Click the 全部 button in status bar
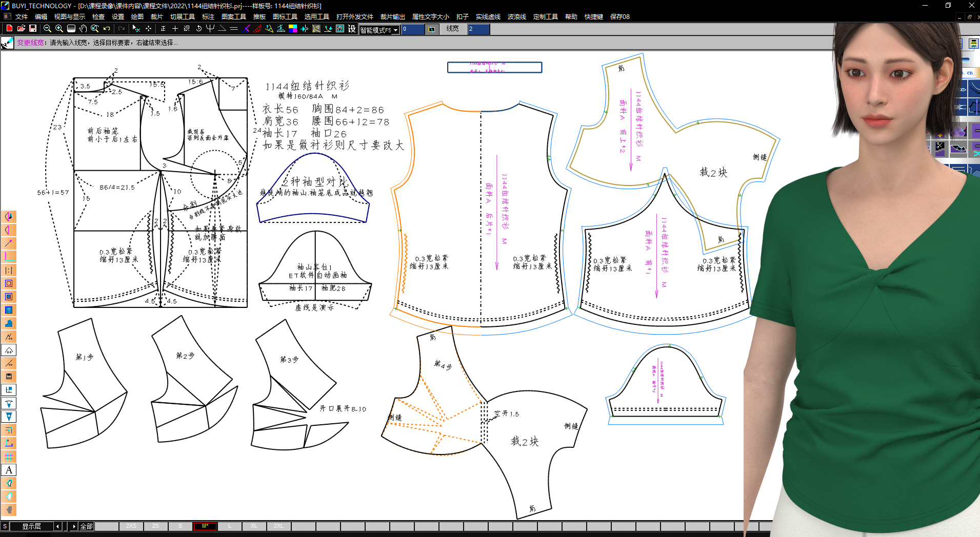This screenshot has width=980, height=537. pos(86,526)
